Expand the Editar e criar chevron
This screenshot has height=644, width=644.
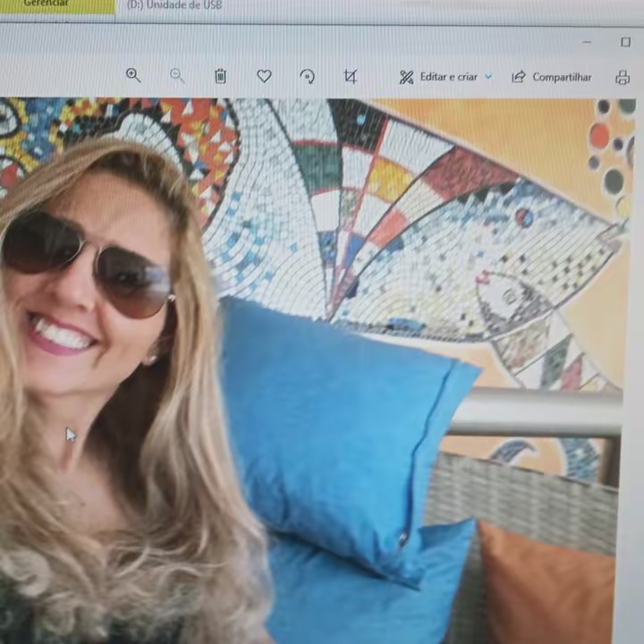pyautogui.click(x=488, y=77)
